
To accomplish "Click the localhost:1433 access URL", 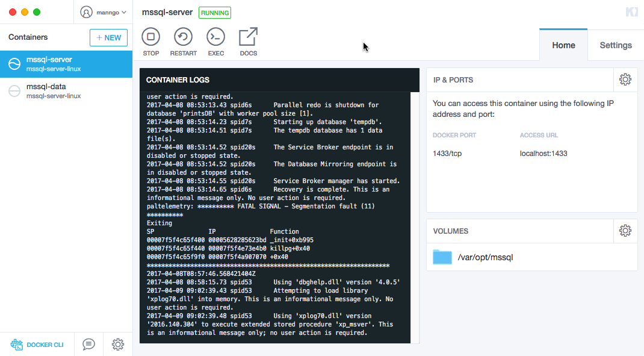I will coord(543,154).
